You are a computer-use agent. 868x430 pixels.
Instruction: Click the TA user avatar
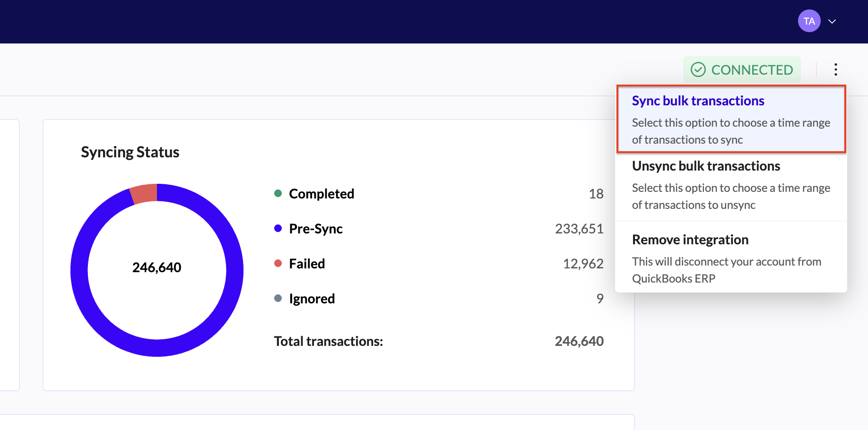pos(809,21)
